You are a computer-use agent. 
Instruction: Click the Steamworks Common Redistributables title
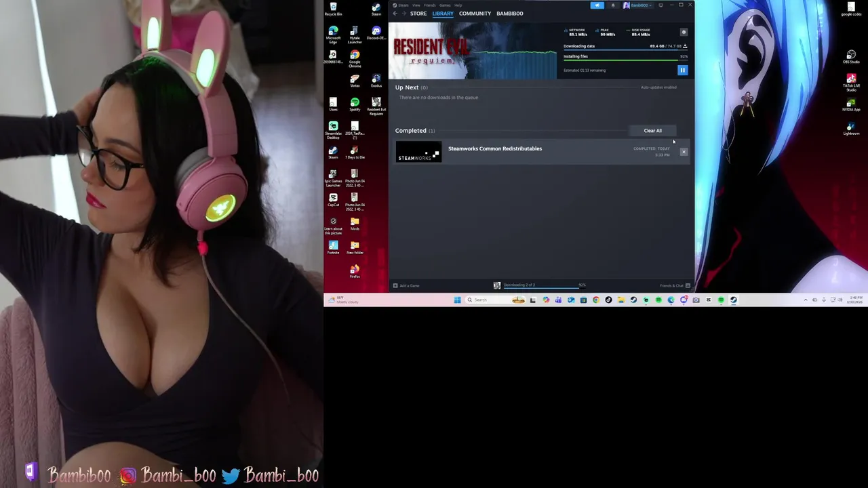click(495, 148)
